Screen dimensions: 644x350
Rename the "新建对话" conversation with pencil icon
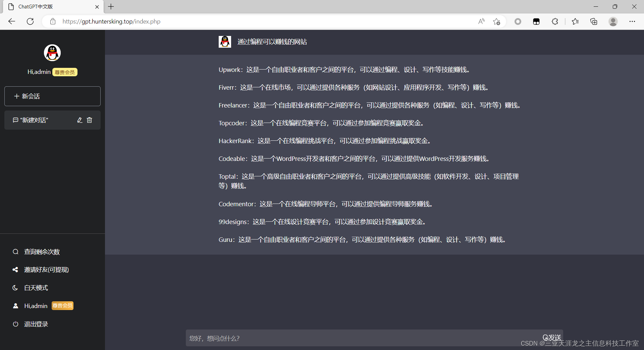coord(80,120)
